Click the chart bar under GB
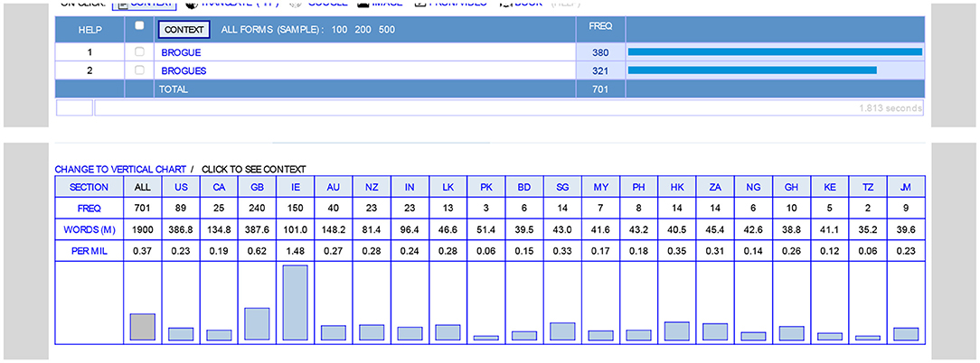 click(x=257, y=323)
